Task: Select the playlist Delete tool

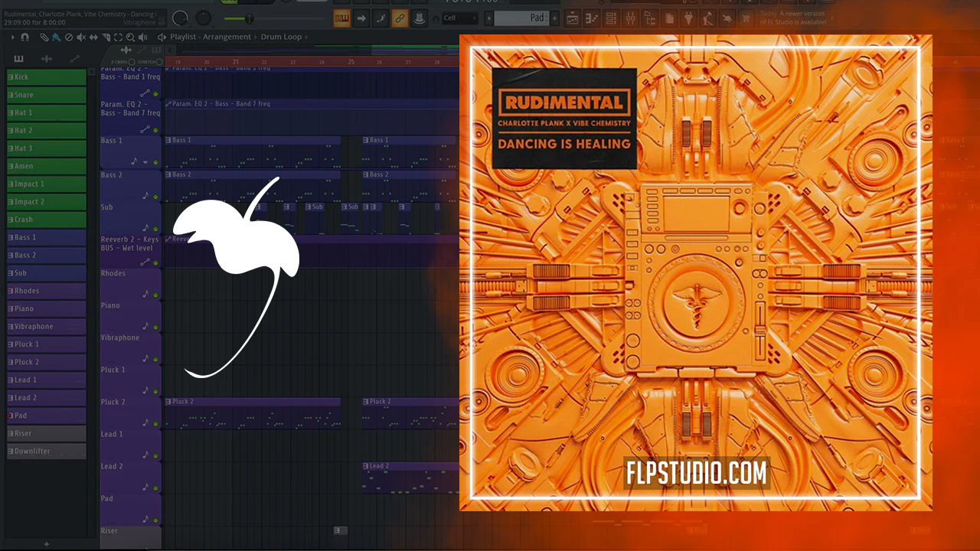Action: (69, 37)
